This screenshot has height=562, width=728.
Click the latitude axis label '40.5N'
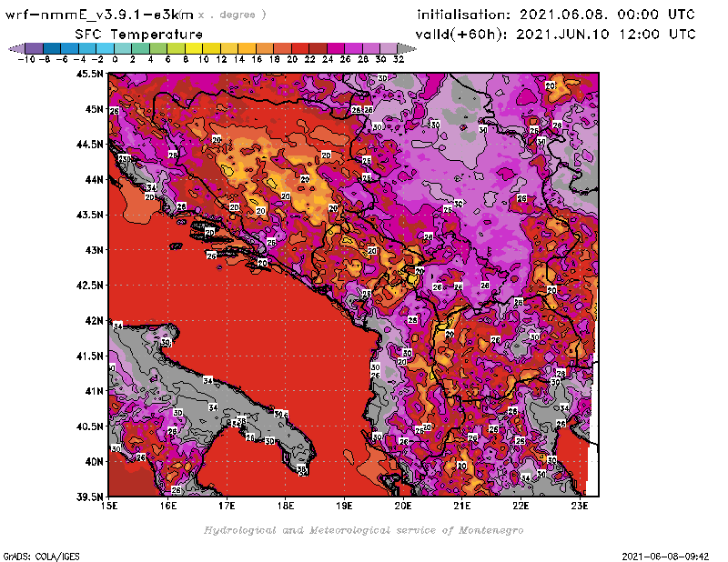click(89, 427)
